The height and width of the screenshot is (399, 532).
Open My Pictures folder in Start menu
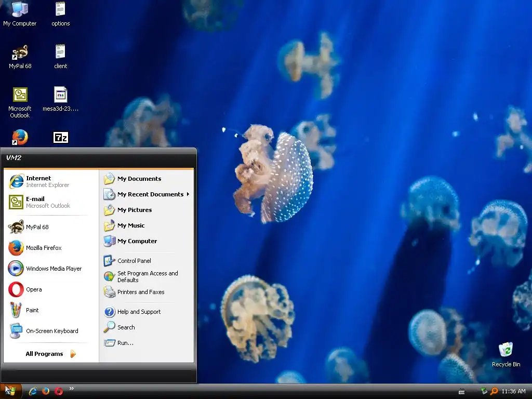coord(147,210)
